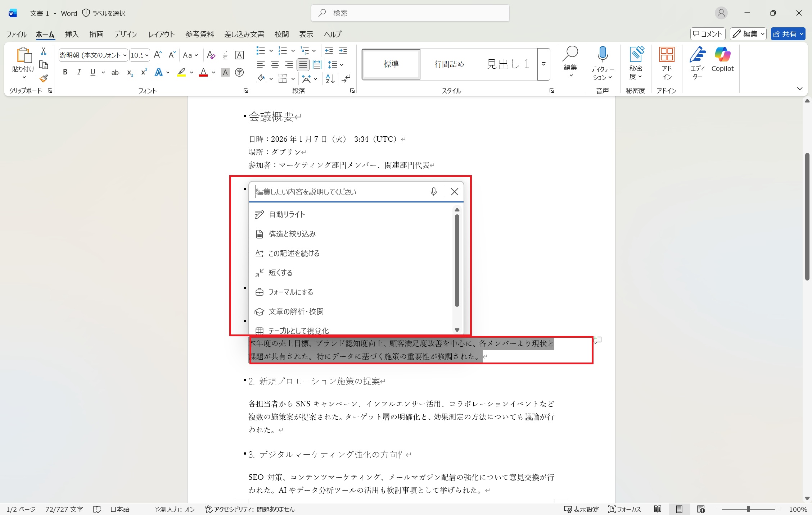Toggle Italic formatting
This screenshot has width=812, height=515.
click(79, 72)
